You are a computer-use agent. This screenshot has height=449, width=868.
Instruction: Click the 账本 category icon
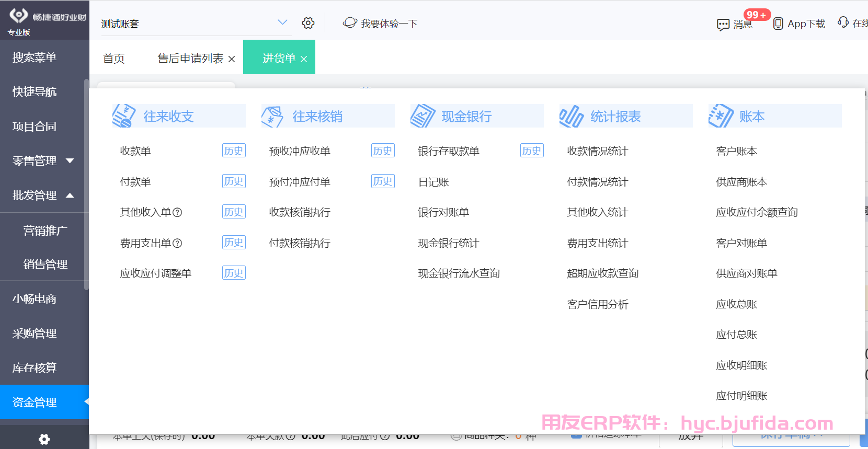pyautogui.click(x=721, y=116)
